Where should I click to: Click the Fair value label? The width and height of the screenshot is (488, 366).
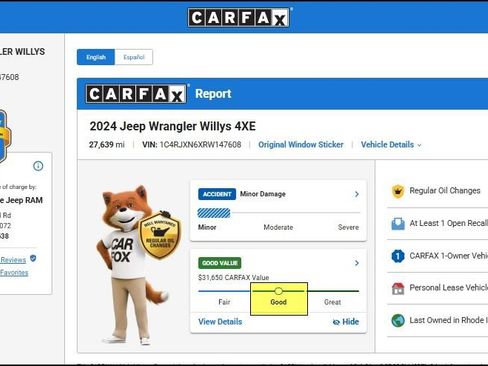point(224,302)
